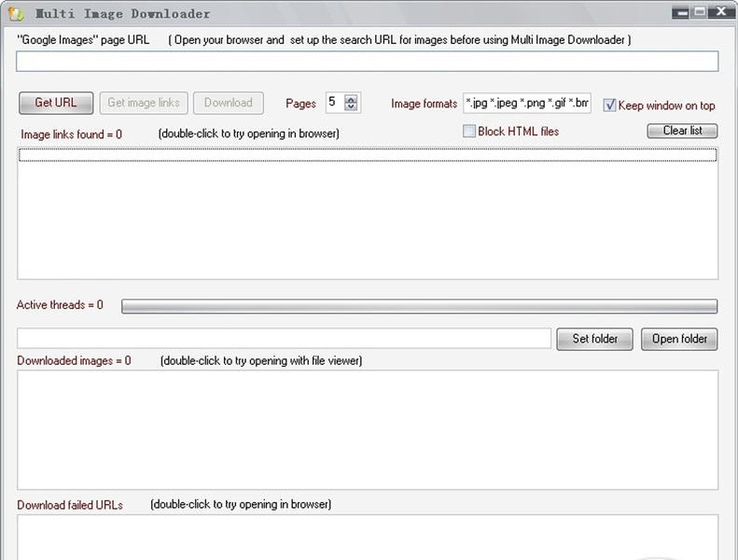The image size is (738, 560).
Task: Click the Get URL button
Action: (x=56, y=103)
